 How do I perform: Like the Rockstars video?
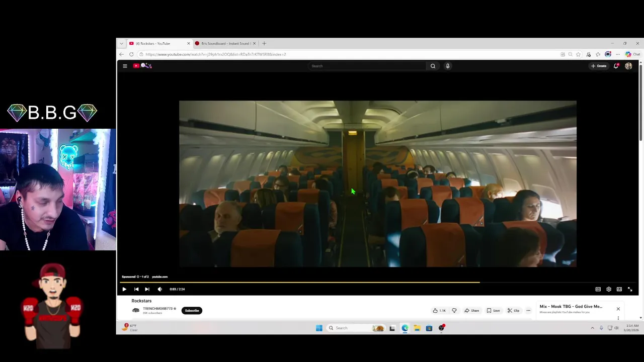coord(439,311)
